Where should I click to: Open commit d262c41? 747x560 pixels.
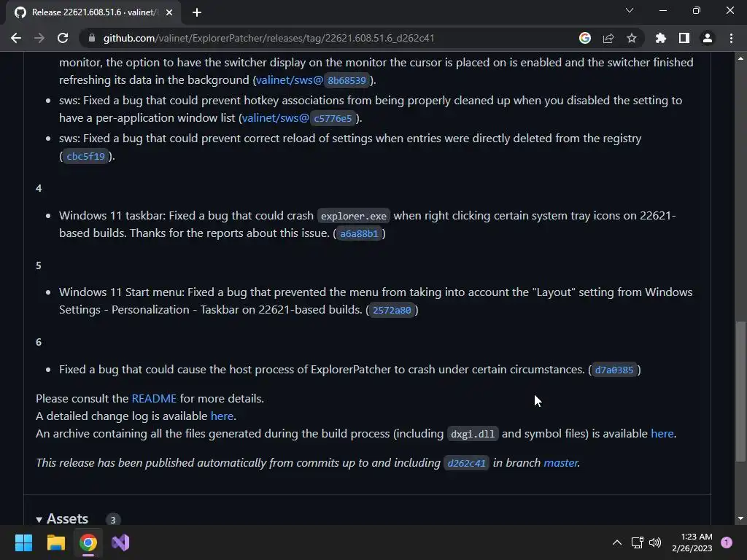point(466,463)
